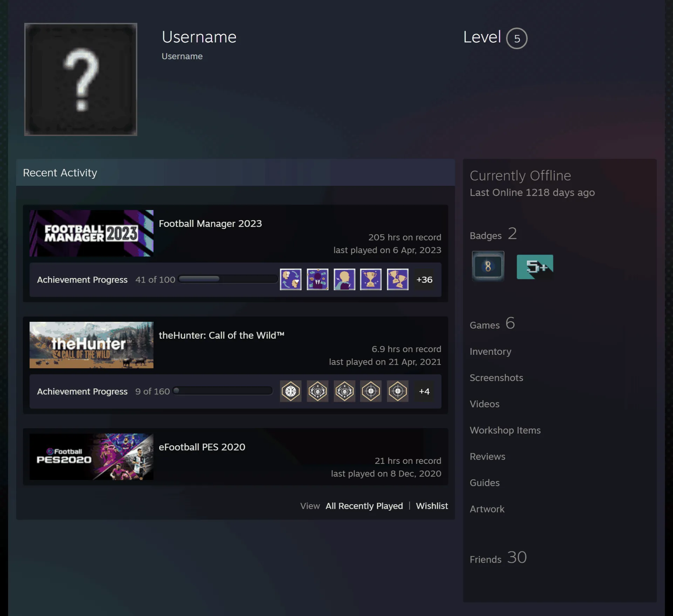Click theHunter compass star achievement icon

click(291, 391)
